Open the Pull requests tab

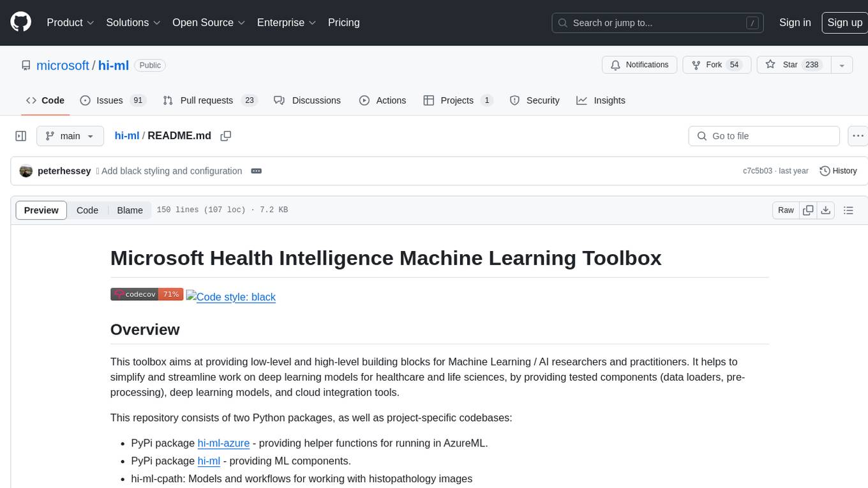pyautogui.click(x=209, y=100)
